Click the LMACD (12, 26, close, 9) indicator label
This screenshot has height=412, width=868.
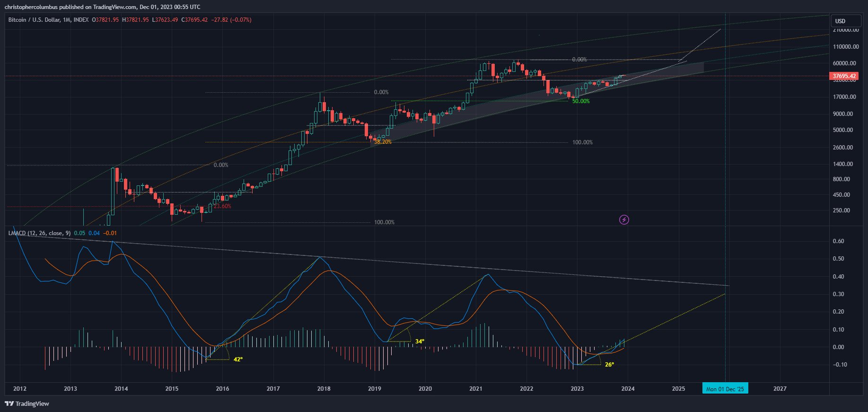pyautogui.click(x=39, y=233)
